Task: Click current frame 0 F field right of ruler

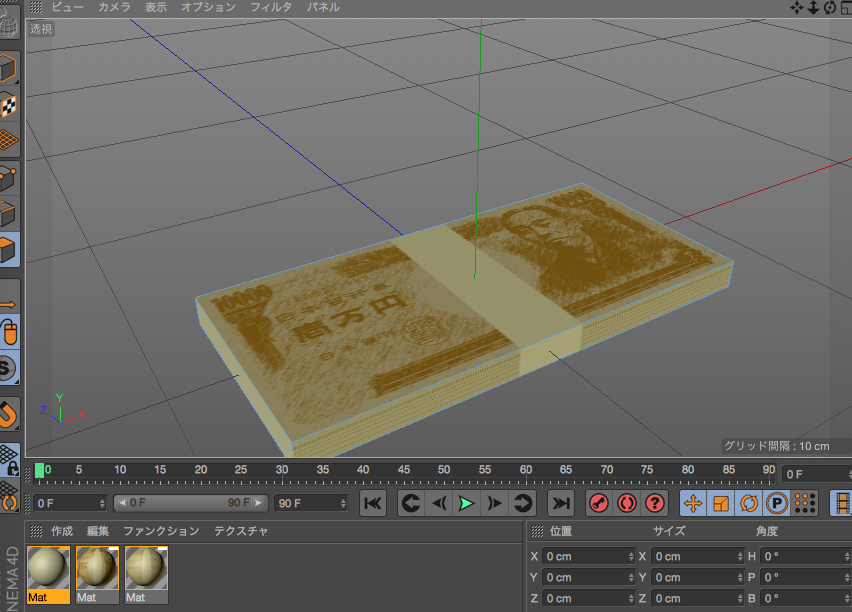Action: tap(817, 474)
